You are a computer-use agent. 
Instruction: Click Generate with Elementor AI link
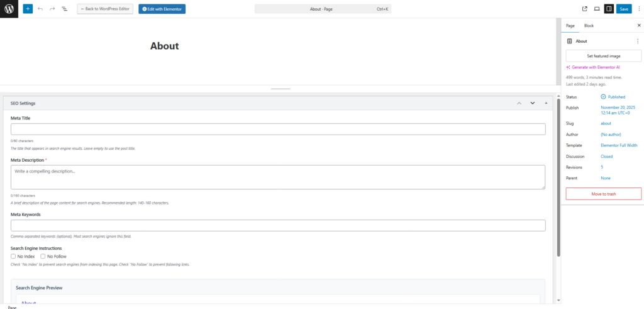pyautogui.click(x=595, y=67)
